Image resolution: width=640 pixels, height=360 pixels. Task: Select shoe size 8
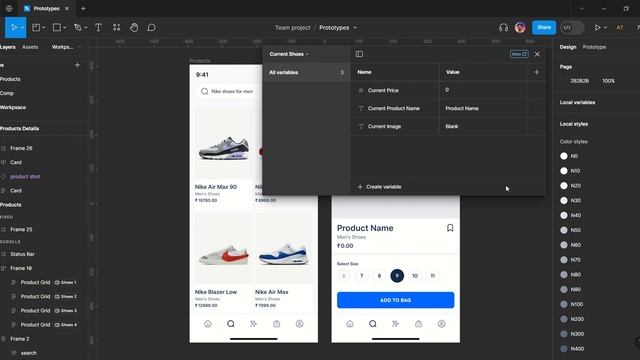pyautogui.click(x=379, y=276)
